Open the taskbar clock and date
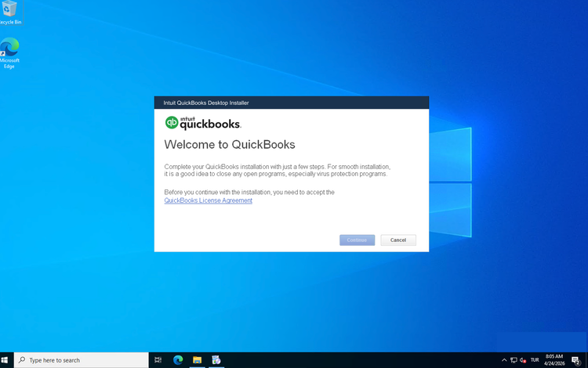588x368 pixels. pyautogui.click(x=554, y=360)
